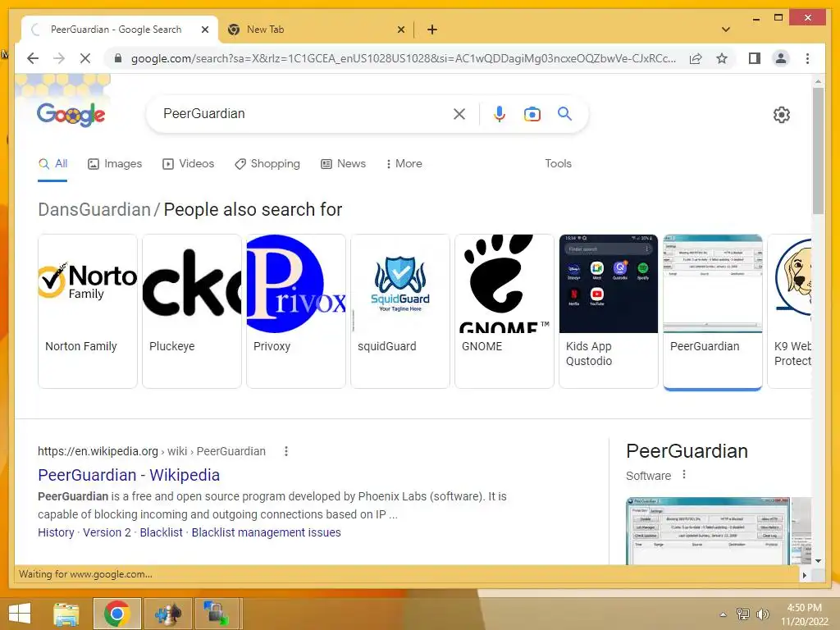Open Google quick settings gear
The height and width of the screenshot is (630, 840).
click(x=781, y=115)
